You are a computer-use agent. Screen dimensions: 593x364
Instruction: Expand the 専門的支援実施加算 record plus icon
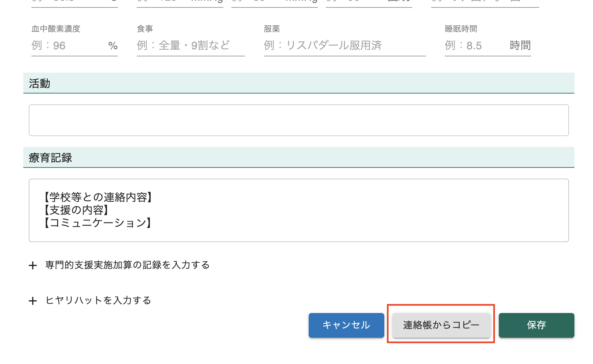(x=33, y=265)
